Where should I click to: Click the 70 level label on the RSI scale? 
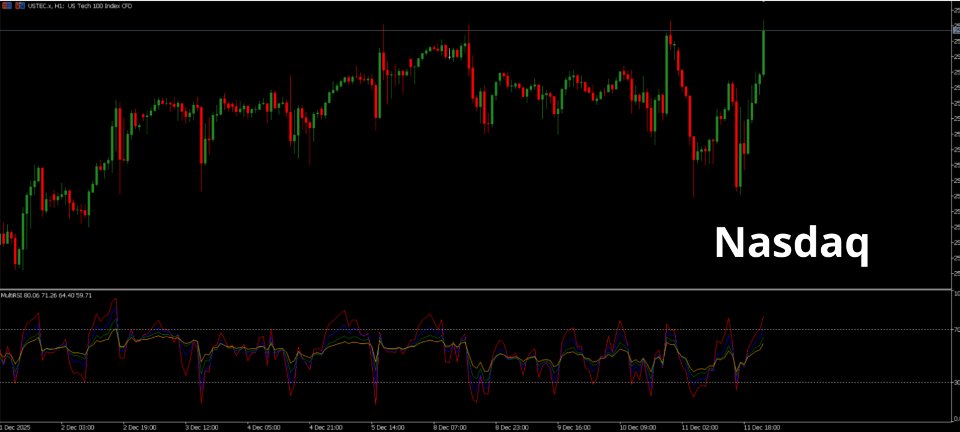[x=956, y=330]
